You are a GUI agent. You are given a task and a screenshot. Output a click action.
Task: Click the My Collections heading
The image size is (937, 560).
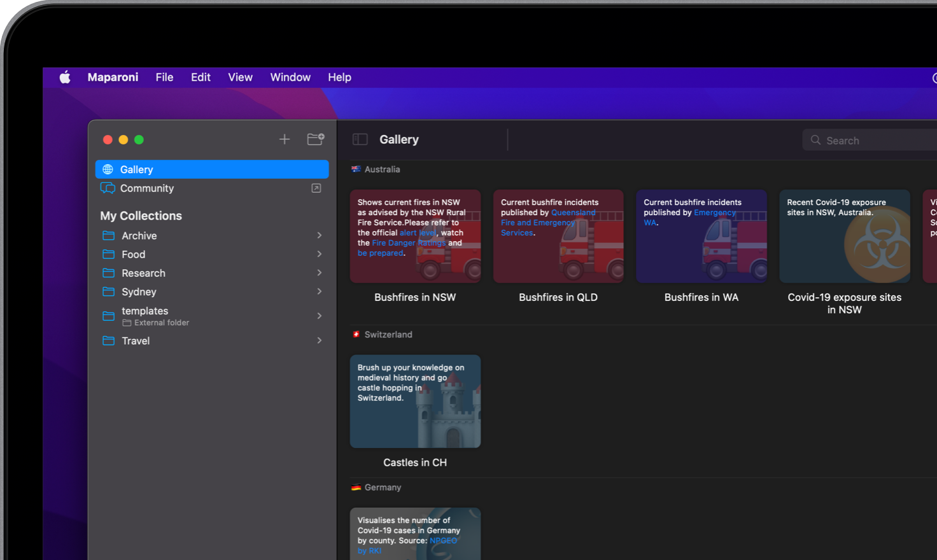[141, 216]
